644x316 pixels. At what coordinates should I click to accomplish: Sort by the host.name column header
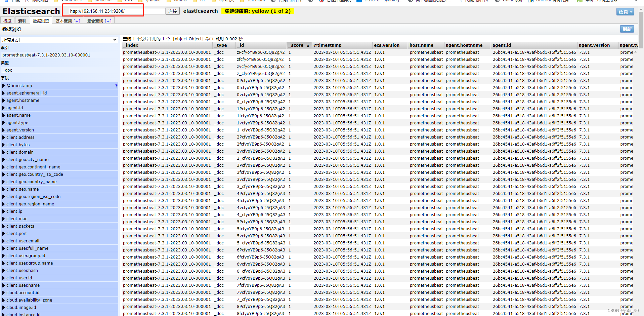click(x=426, y=45)
